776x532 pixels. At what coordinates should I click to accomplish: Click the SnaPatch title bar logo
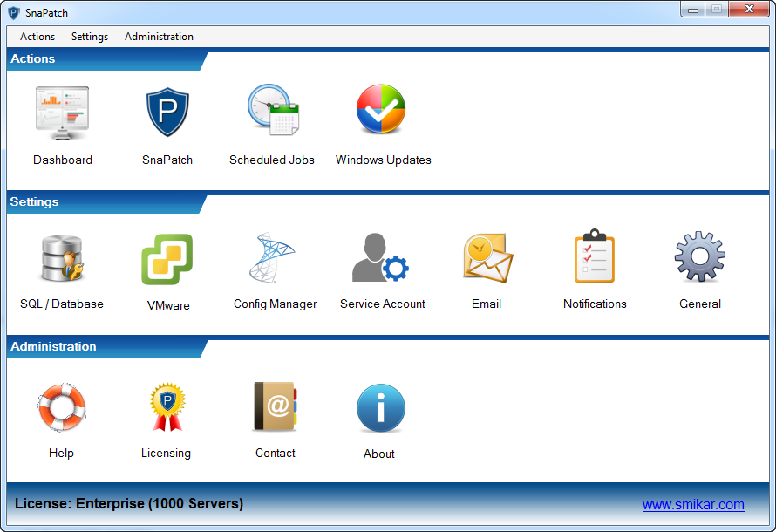tap(14, 13)
